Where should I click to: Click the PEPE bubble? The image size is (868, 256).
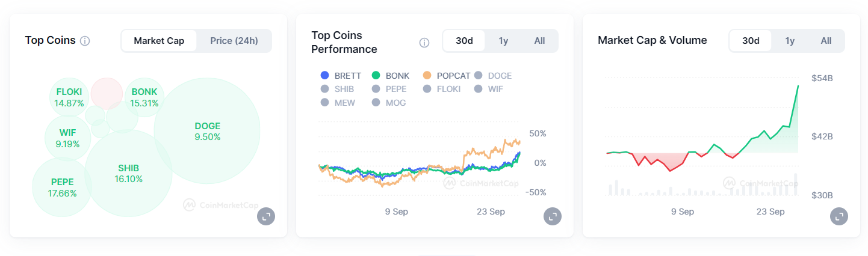[x=62, y=187]
